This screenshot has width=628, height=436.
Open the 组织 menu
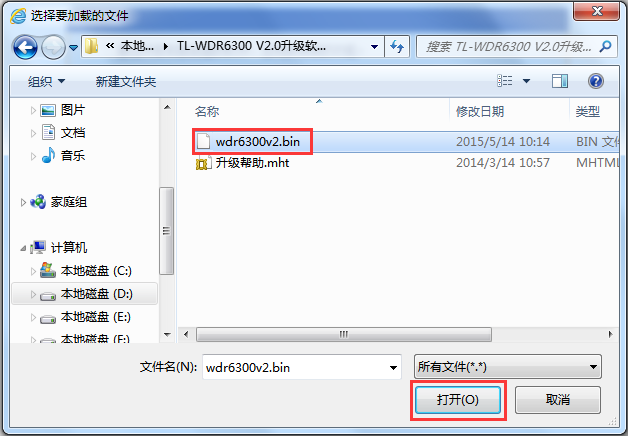(x=46, y=82)
